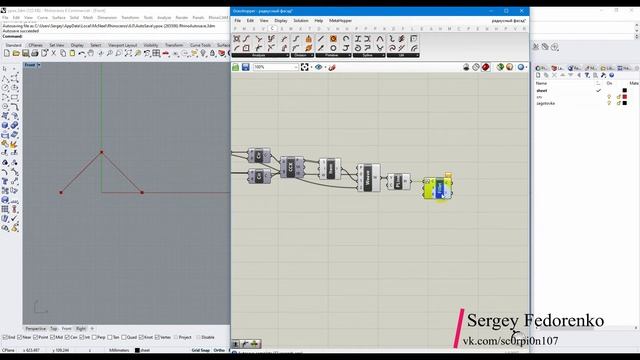Toggle Grid Snap in Rhino status bar
Screen dimensions: 640x360
[201, 350]
